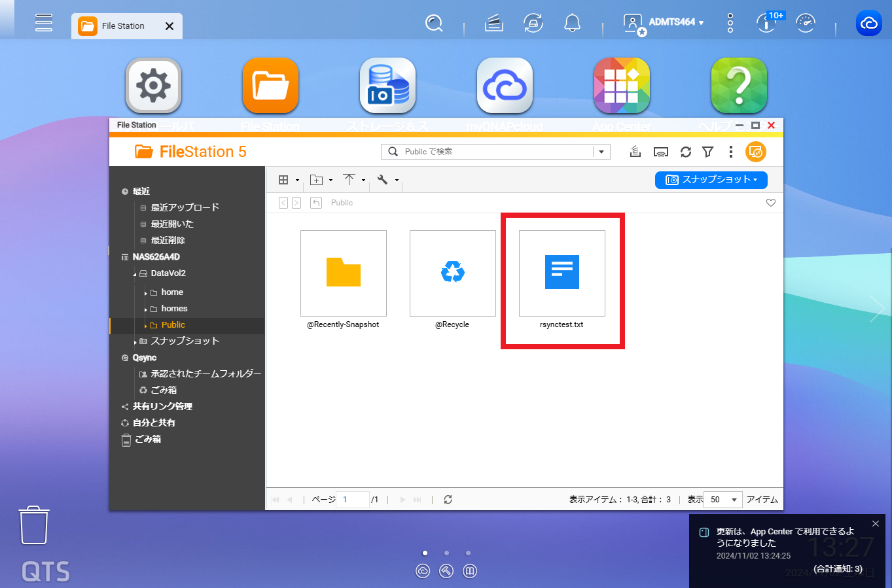Select Qsync in the sidebar
Viewport: 892px width, 588px height.
[x=144, y=358]
